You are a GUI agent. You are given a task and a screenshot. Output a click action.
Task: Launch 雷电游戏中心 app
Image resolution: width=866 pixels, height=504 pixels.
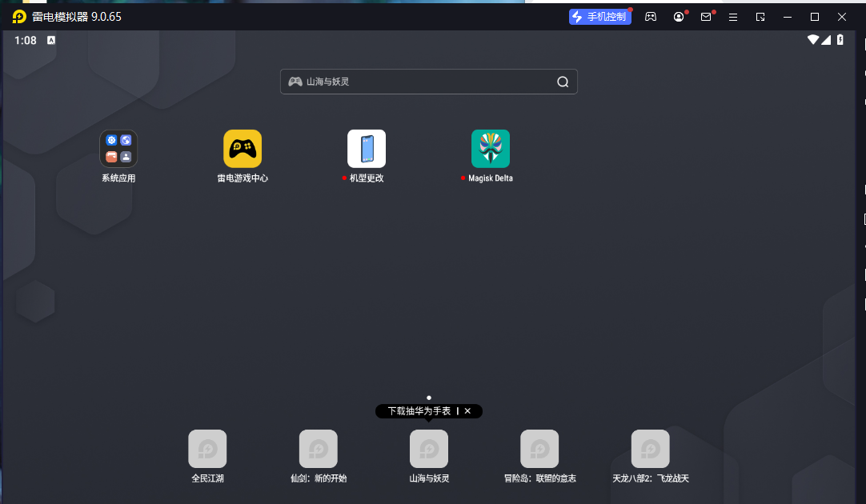point(243,149)
